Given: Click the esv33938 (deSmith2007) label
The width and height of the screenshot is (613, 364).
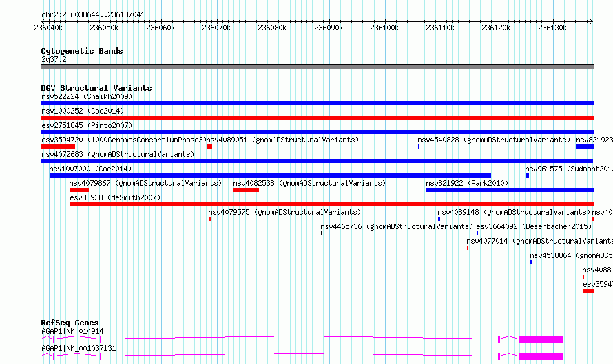Looking at the screenshot, I should pyautogui.click(x=115, y=197).
